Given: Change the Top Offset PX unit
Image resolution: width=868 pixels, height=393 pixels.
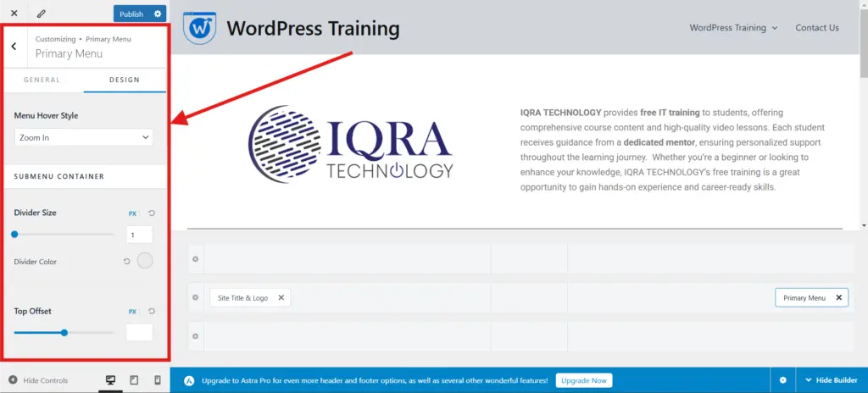Looking at the screenshot, I should pyautogui.click(x=132, y=312).
